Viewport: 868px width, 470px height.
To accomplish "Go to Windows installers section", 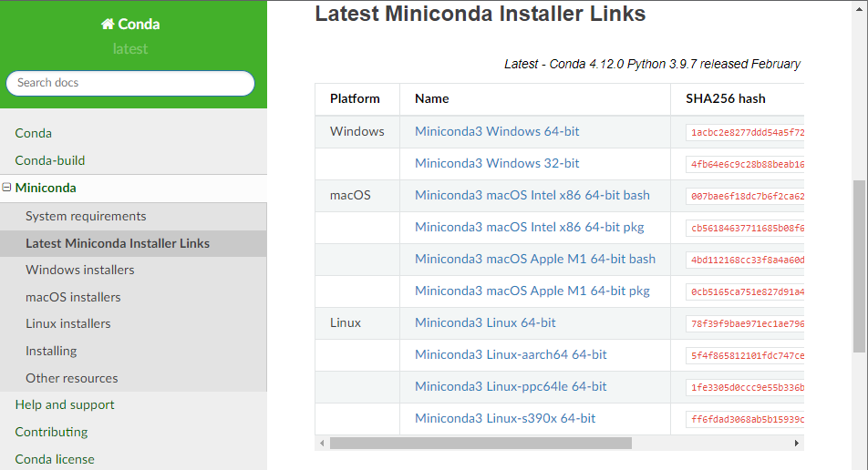I will point(79,270).
